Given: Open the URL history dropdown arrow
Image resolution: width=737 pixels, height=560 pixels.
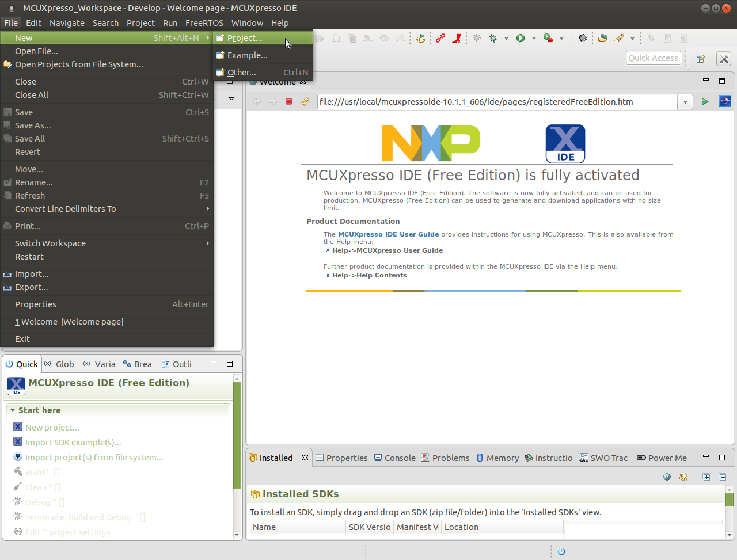Looking at the screenshot, I should (x=685, y=102).
